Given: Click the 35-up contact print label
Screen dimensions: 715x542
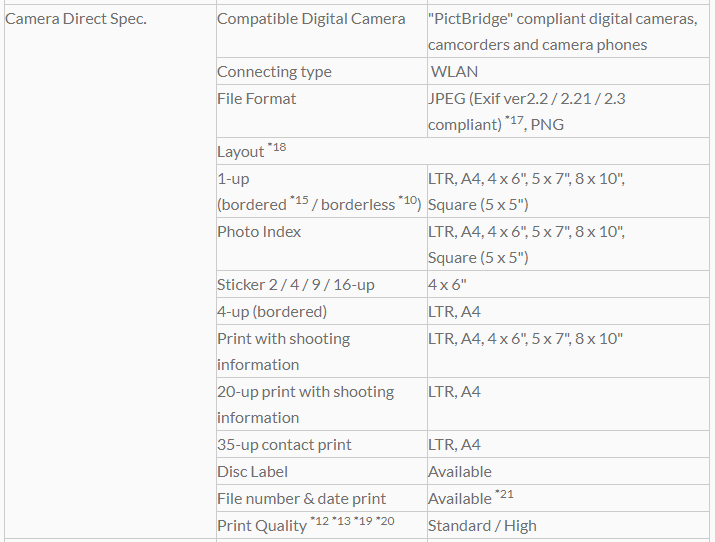Looking at the screenshot, I should pyautogui.click(x=284, y=445).
